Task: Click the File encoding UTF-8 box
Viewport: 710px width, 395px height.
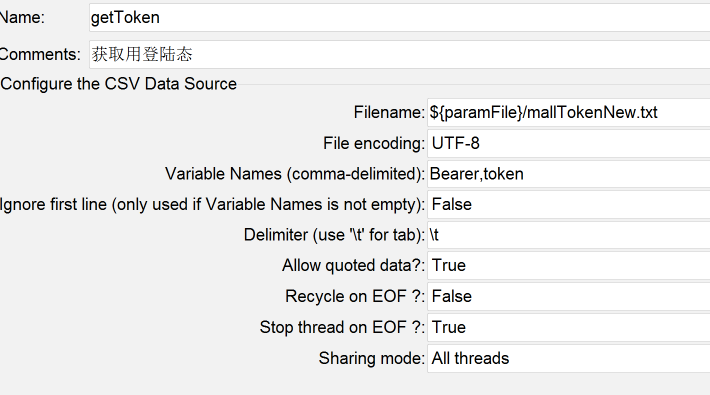Action: tap(569, 143)
